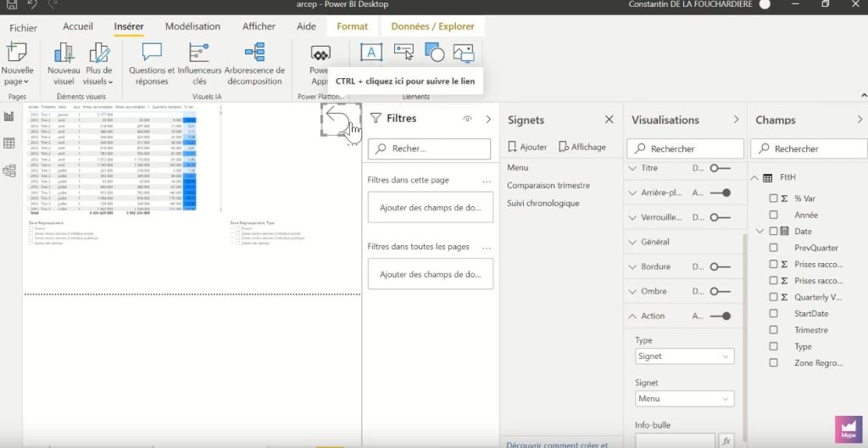Insert a text box element
This screenshot has height=448, width=868.
pyautogui.click(x=371, y=52)
